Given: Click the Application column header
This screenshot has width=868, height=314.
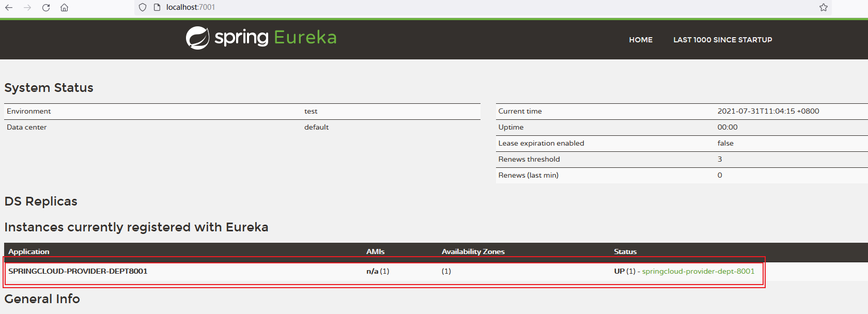Looking at the screenshot, I should [29, 252].
